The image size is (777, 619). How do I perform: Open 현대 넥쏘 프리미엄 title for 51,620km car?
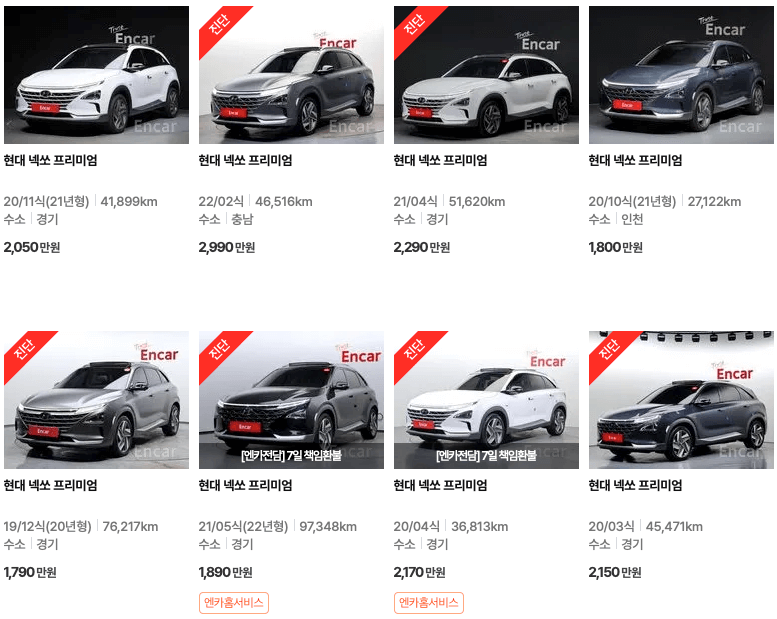click(x=441, y=160)
